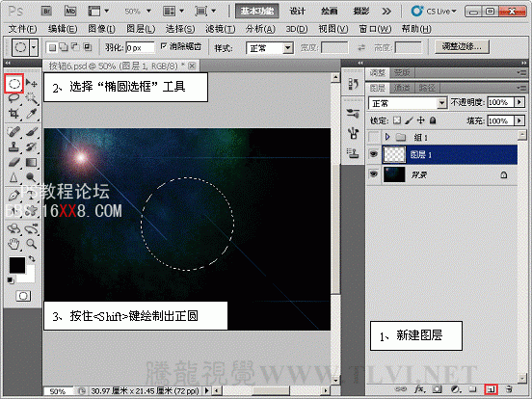Select the Healing Brush tool
The height and width of the screenshot is (399, 532).
tap(13, 131)
